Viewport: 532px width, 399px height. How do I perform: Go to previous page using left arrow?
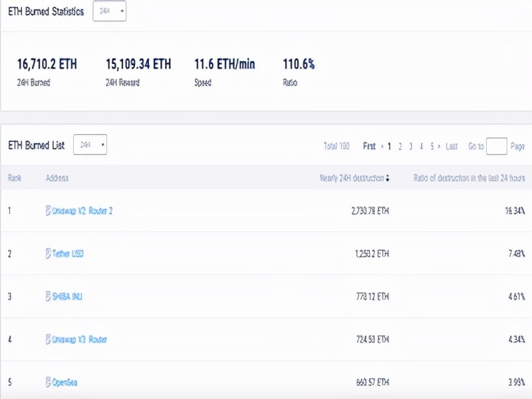381,146
